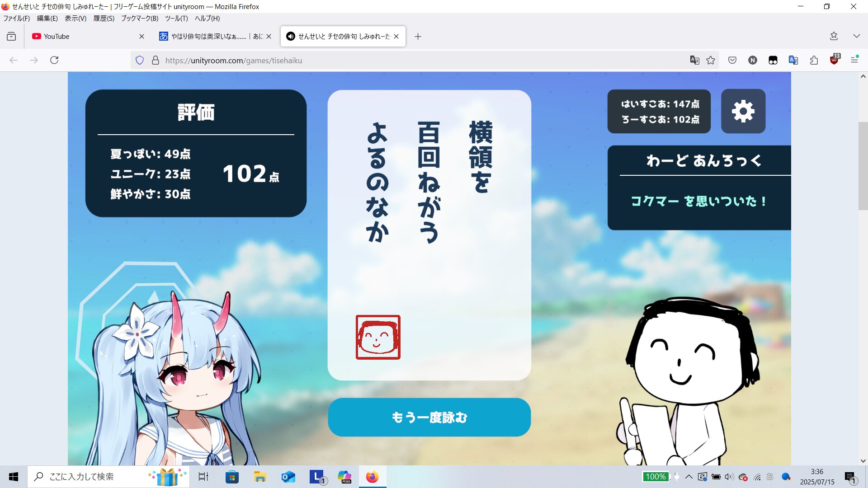Expand the list all tabs chevron
This screenshot has width=868, height=488.
pyautogui.click(x=856, y=36)
